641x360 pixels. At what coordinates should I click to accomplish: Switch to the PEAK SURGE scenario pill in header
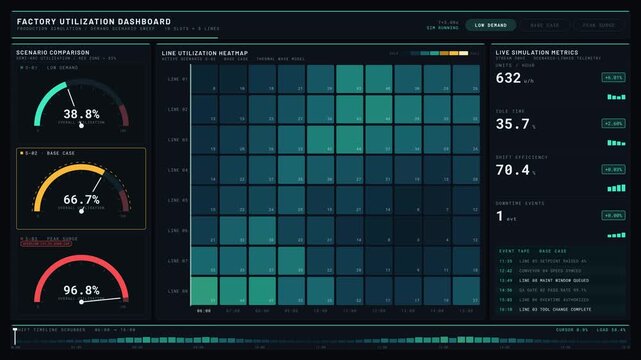pyautogui.click(x=598, y=25)
